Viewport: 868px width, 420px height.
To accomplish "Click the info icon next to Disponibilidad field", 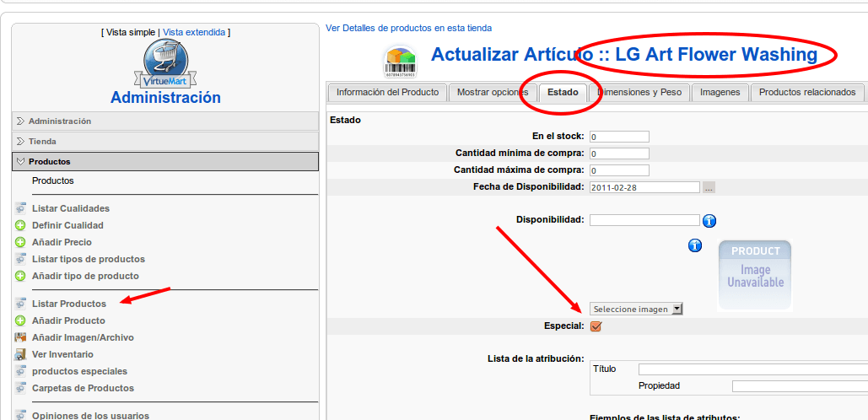I will tap(709, 221).
